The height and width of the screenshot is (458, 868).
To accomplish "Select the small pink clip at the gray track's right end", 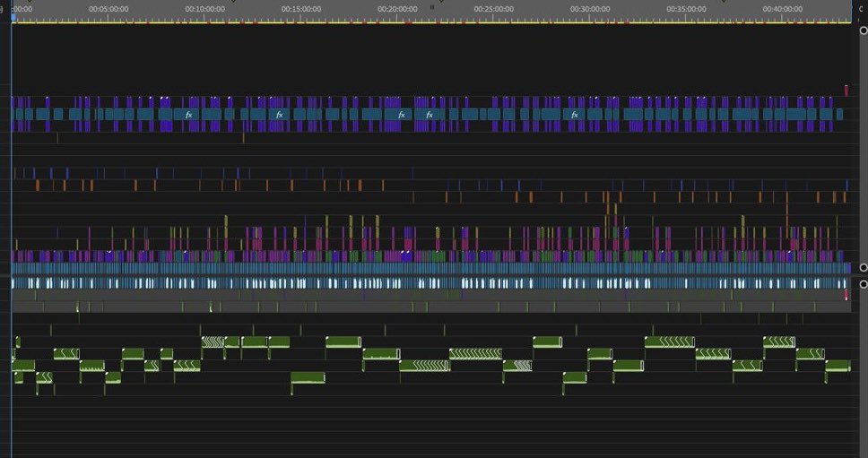I will click(846, 296).
